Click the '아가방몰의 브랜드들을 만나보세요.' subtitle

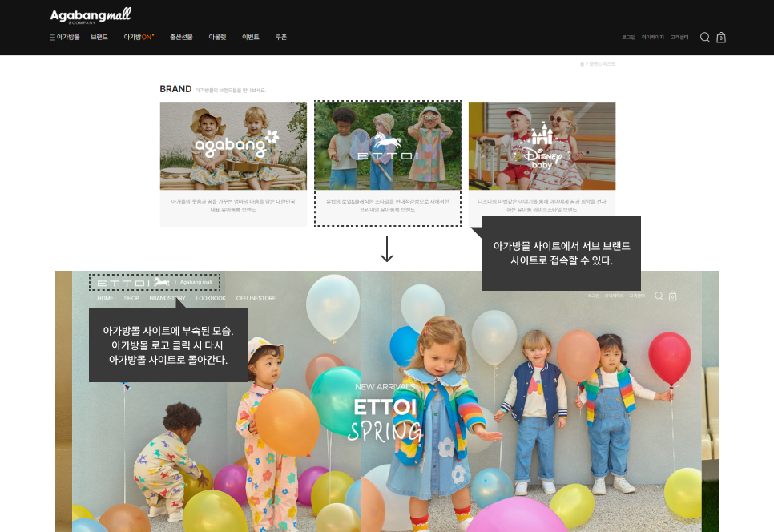pos(231,91)
